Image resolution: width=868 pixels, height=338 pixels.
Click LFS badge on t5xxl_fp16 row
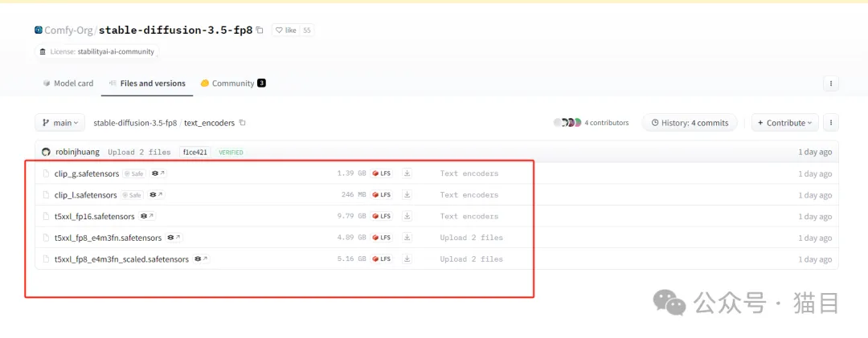click(x=382, y=216)
